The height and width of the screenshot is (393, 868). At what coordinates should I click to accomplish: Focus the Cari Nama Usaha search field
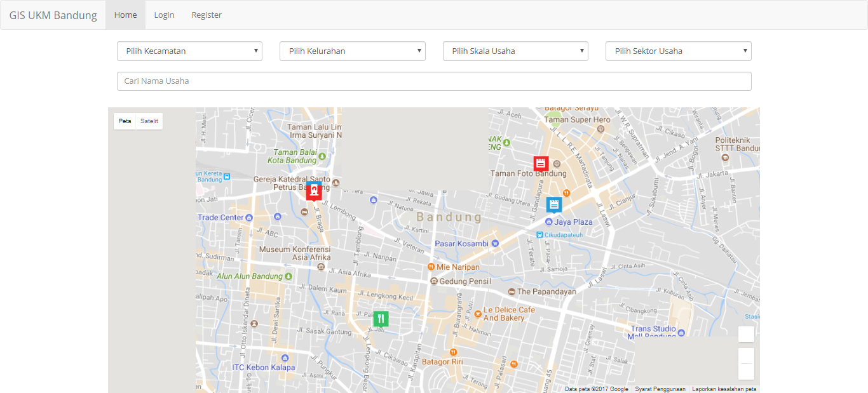click(434, 81)
